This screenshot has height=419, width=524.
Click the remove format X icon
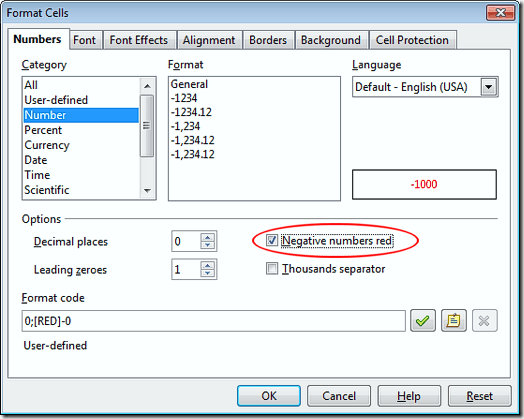[x=485, y=321]
